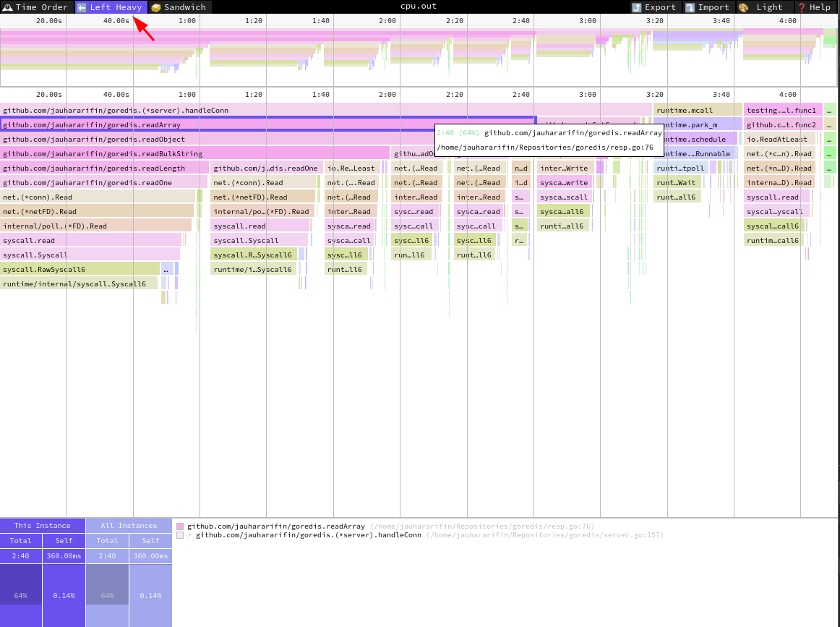
Task: Open readArray entry in stack trace panel
Action: [275, 526]
